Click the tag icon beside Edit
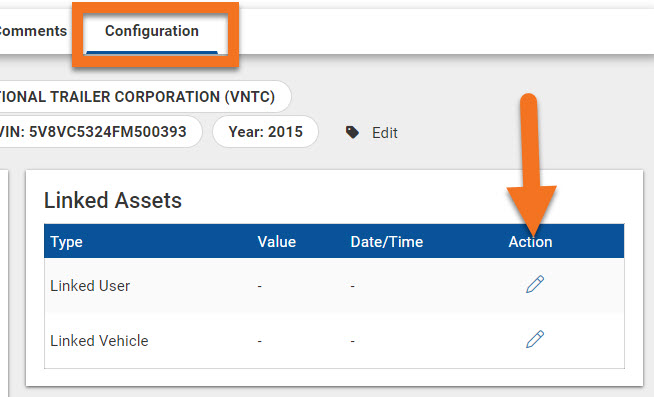The width and height of the screenshot is (654, 397). pyautogui.click(x=352, y=133)
